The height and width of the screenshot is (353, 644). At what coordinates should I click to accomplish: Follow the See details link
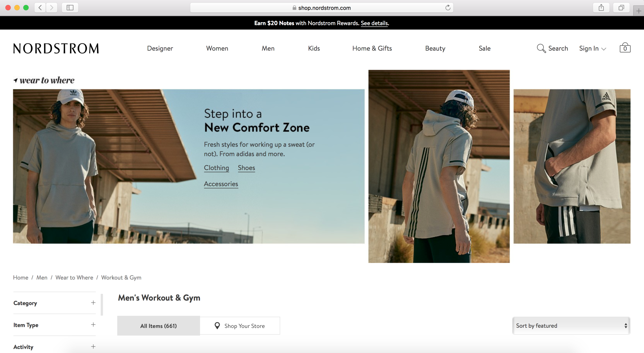[374, 23]
